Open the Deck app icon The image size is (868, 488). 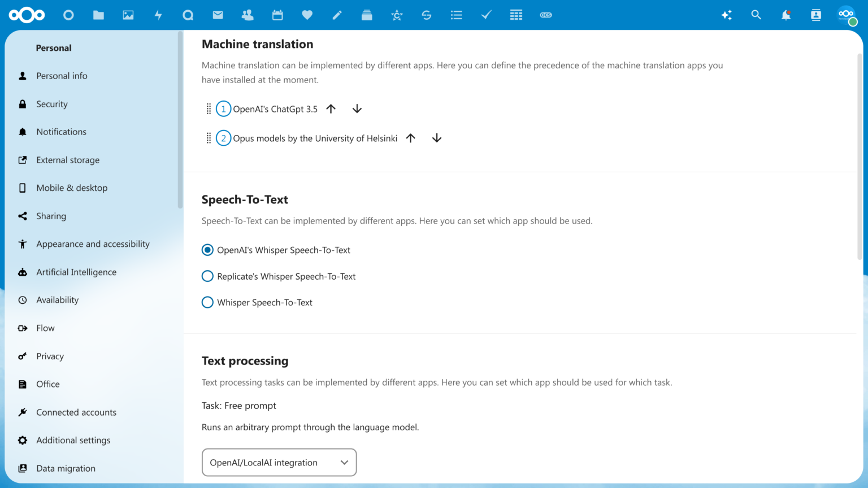tap(367, 15)
